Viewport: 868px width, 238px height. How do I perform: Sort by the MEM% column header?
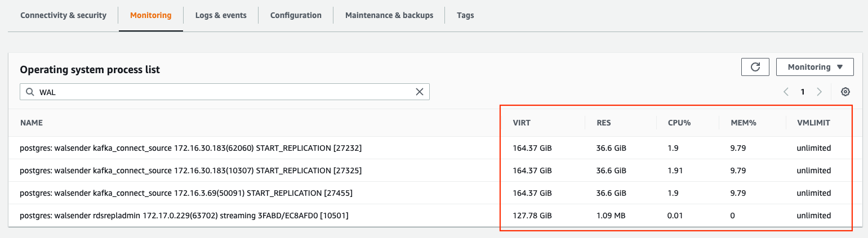coord(742,123)
